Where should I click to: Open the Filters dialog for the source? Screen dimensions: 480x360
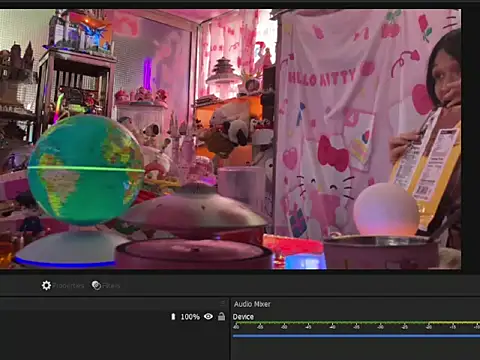(106, 286)
